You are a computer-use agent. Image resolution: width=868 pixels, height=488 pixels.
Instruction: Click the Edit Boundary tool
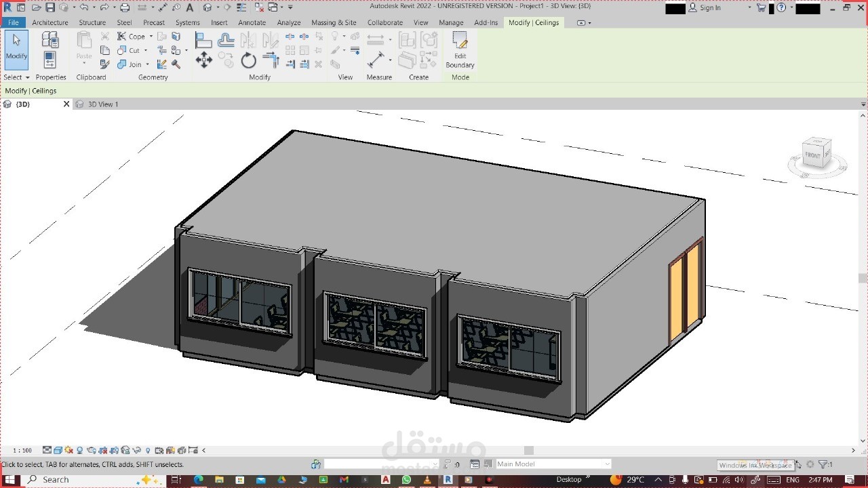(x=460, y=49)
